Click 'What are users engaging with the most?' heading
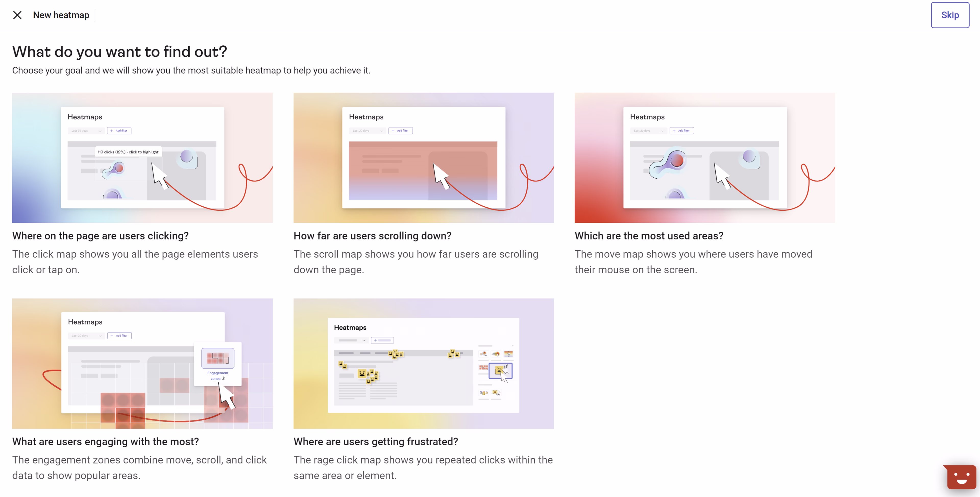This screenshot has width=980, height=497. click(105, 441)
